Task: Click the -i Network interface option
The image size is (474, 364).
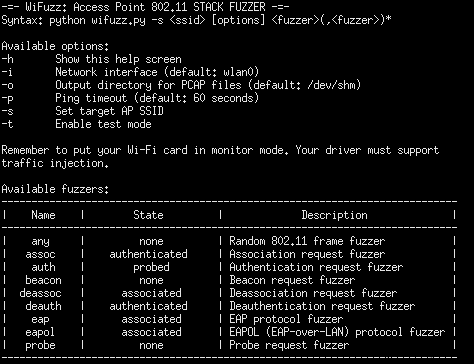Action: pos(130,72)
